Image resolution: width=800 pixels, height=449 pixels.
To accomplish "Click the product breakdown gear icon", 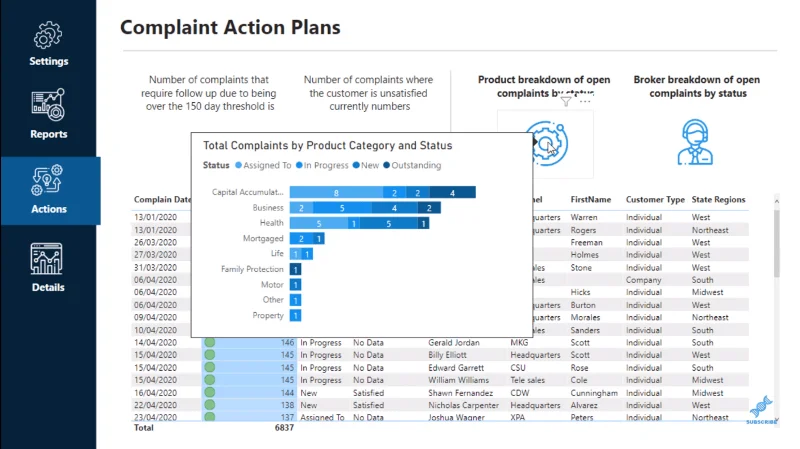I will (x=546, y=143).
